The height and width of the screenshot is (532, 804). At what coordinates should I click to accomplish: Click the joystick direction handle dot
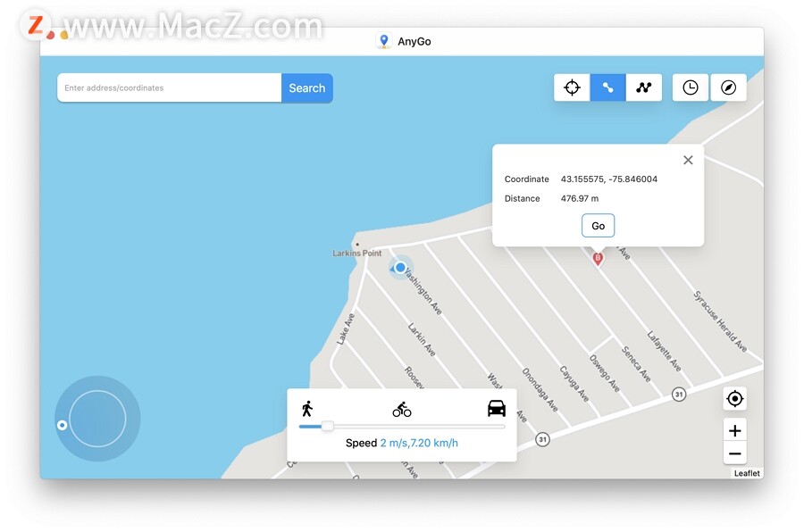(62, 425)
